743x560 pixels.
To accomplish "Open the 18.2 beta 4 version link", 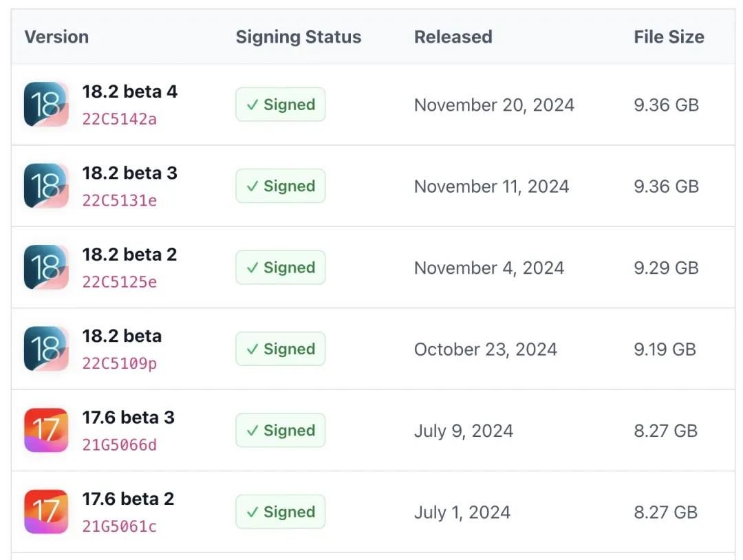I will coord(129,91).
